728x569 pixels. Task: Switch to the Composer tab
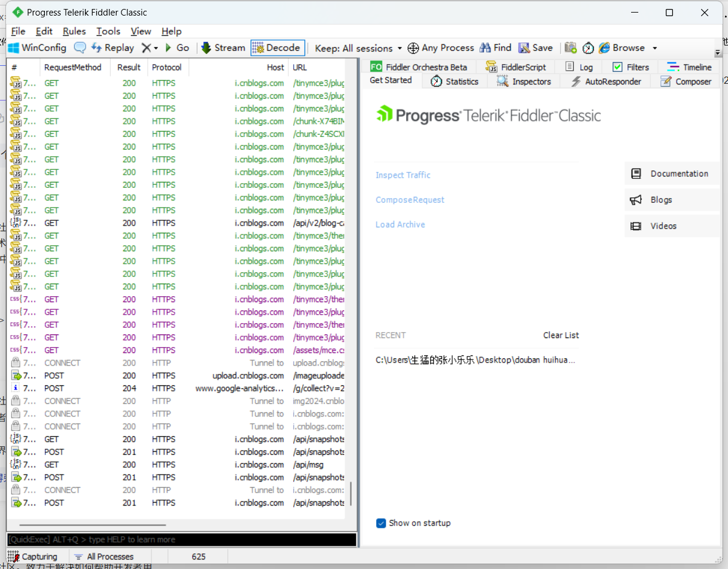(x=686, y=81)
